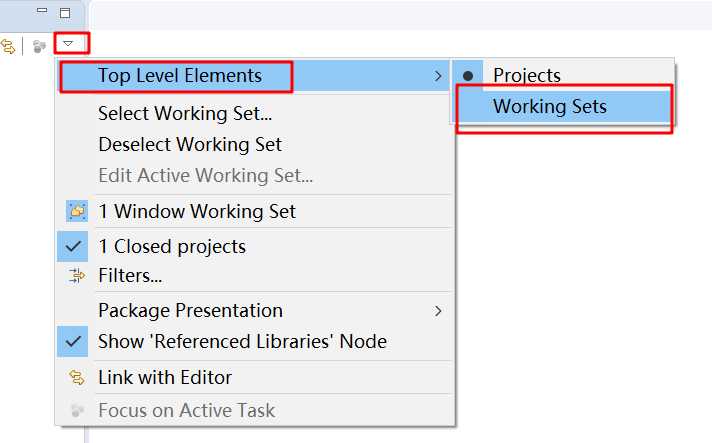The height and width of the screenshot is (443, 712).
Task: Expand the Package Presentation submenu arrow
Action: [438, 311]
